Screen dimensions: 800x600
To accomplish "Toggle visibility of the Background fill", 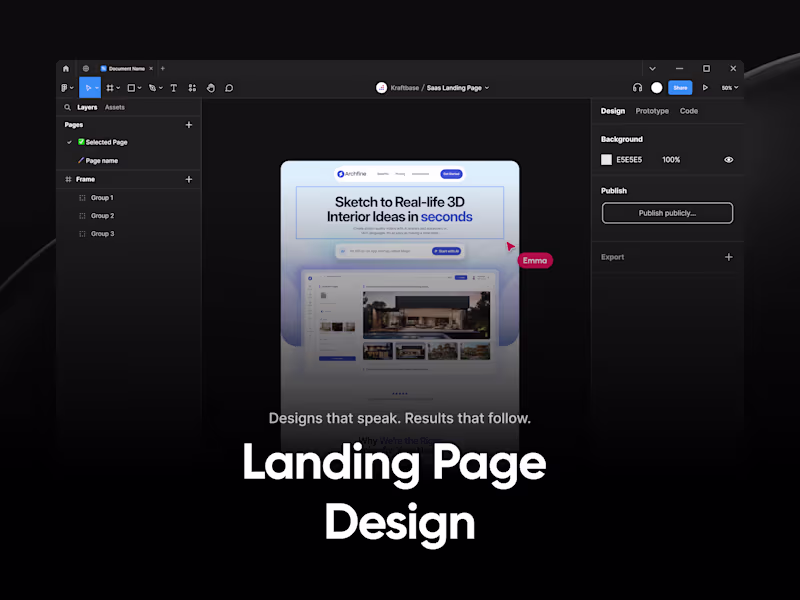I will (728, 159).
